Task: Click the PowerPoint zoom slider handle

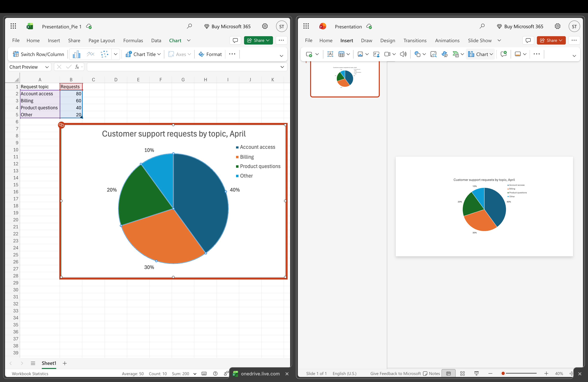Action: click(503, 373)
